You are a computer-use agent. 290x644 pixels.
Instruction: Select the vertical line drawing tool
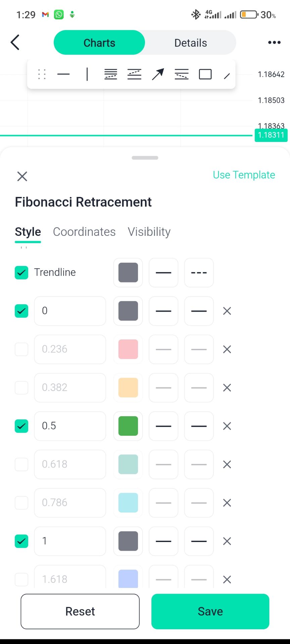[87, 74]
